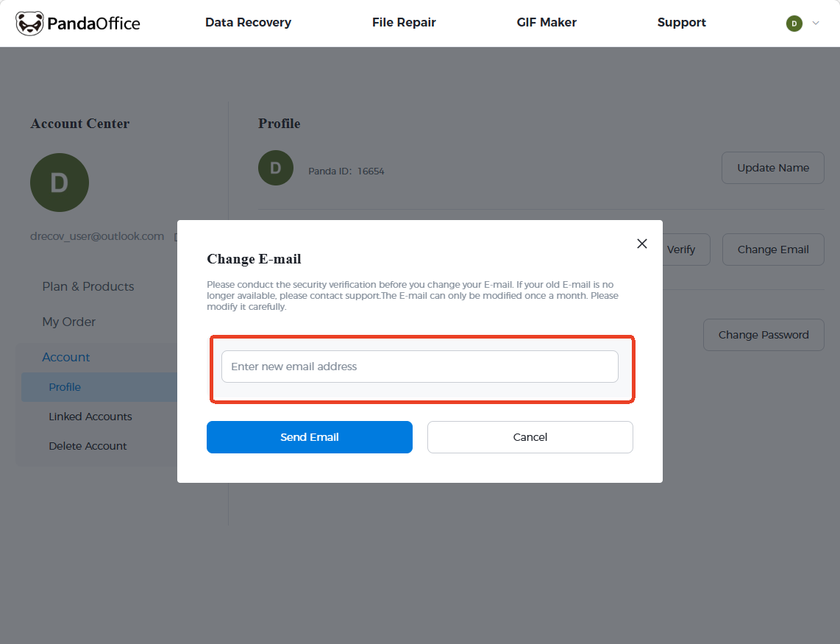Close the Change E-mail dialog

pyautogui.click(x=642, y=244)
